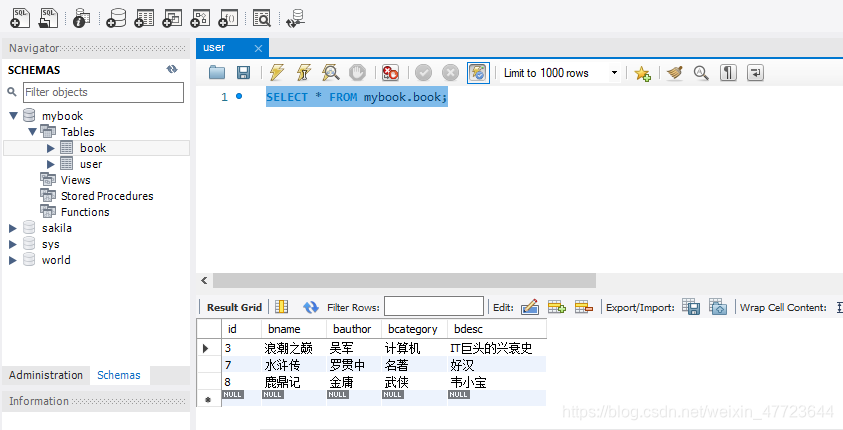The image size is (843, 430).
Task: Select cell containing 金庸
Action: pyautogui.click(x=354, y=382)
